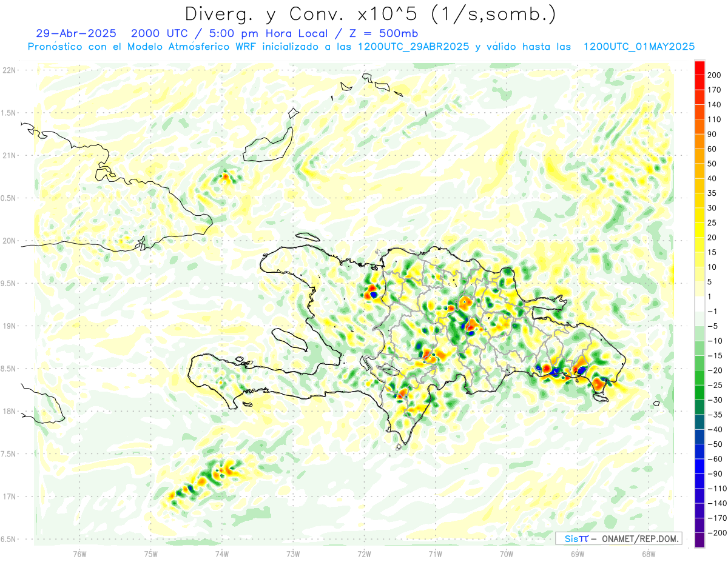Click the longitude label "76W"

79,554
